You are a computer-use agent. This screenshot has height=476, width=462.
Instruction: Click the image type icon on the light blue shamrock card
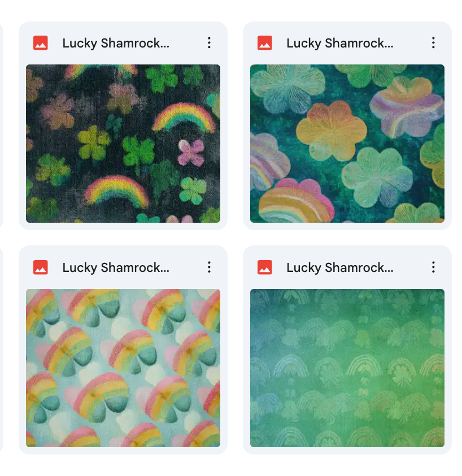41,267
